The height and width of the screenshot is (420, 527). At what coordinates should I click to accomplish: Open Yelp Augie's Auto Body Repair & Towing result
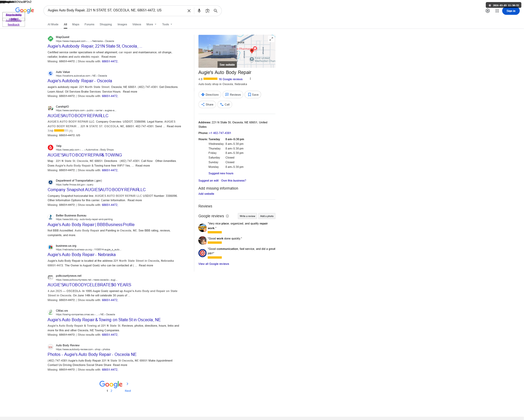point(85,155)
